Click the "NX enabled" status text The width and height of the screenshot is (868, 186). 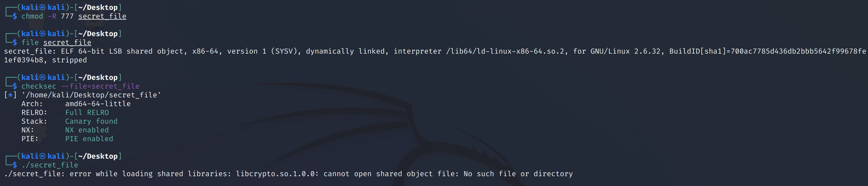(87, 130)
